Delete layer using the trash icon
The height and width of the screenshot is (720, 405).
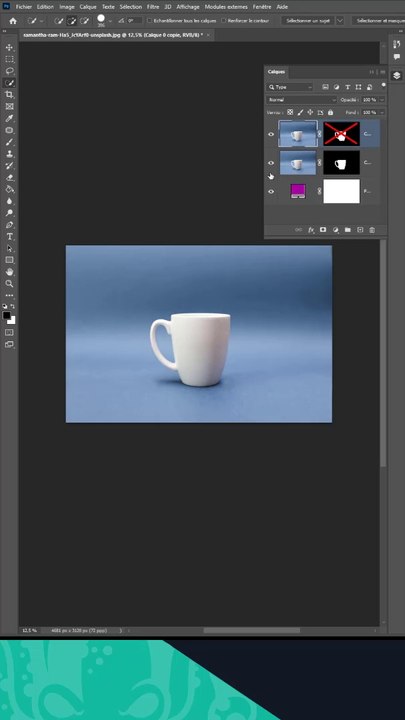pos(372,230)
